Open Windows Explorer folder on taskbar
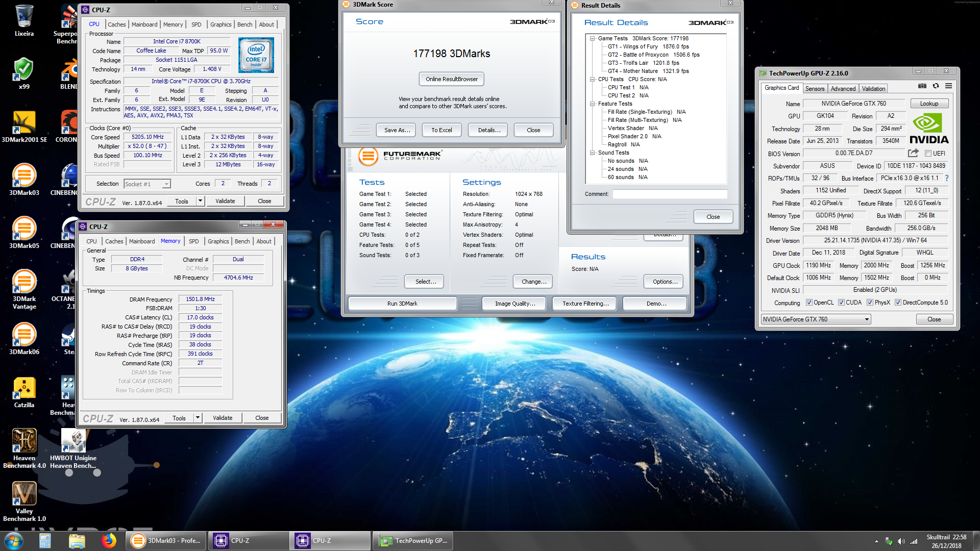Viewport: 980px width, 551px height. pos(77,541)
